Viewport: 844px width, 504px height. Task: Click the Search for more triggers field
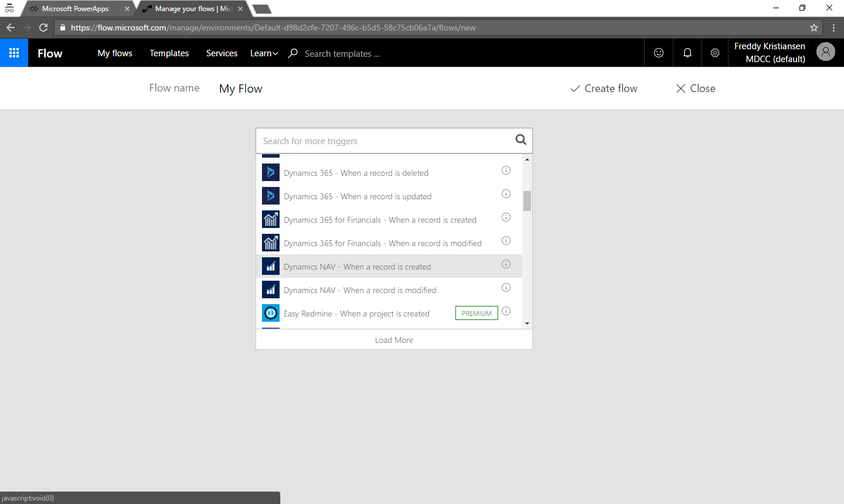pos(384,141)
